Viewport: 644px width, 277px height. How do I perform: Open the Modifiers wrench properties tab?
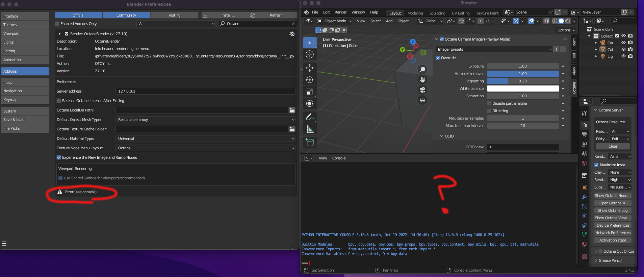584,197
